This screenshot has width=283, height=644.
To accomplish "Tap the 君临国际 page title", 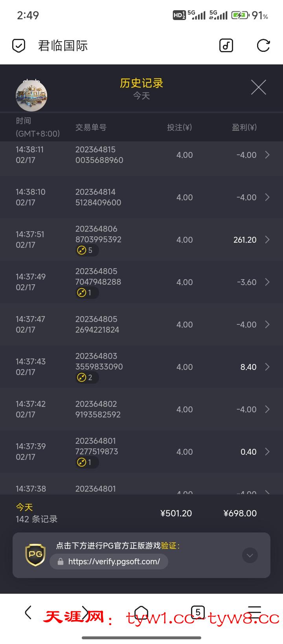I will tap(63, 46).
